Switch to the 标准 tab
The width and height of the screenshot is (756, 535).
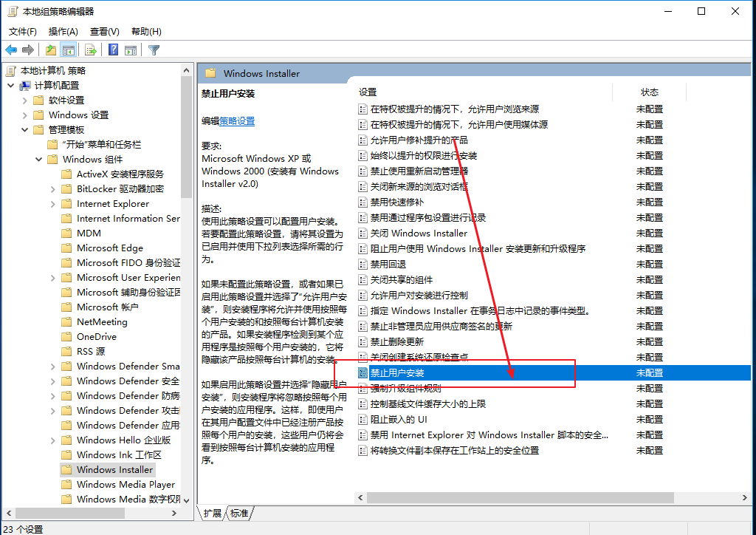click(x=239, y=513)
